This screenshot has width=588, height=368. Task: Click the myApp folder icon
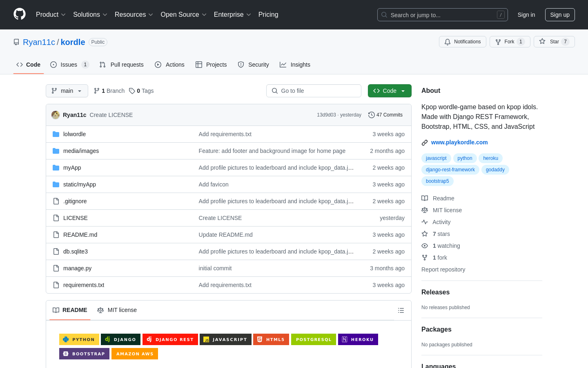pyautogui.click(x=56, y=168)
